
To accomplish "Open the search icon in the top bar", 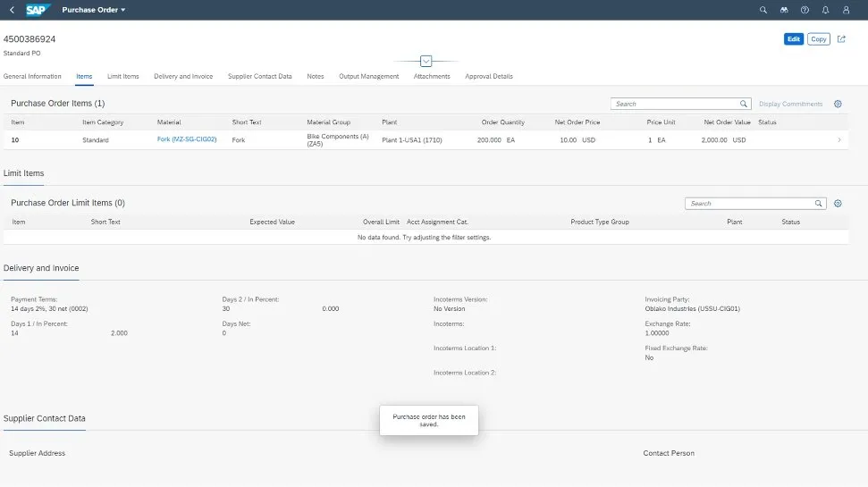I will point(763,10).
